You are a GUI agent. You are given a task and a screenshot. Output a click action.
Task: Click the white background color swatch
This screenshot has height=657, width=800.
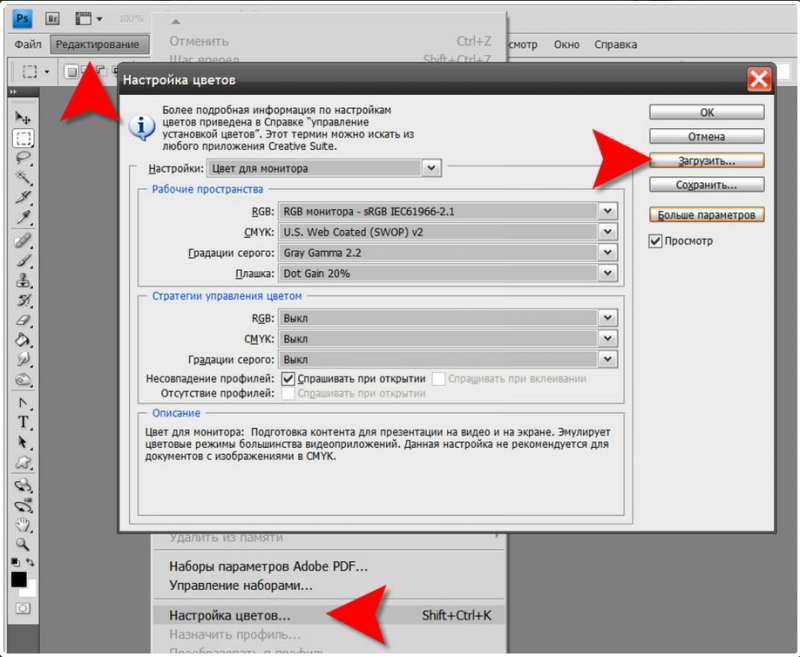30,590
